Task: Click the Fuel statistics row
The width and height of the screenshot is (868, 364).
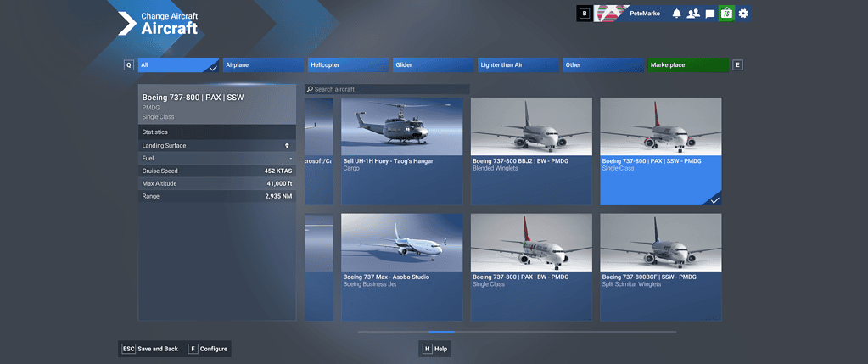Action: [217, 158]
